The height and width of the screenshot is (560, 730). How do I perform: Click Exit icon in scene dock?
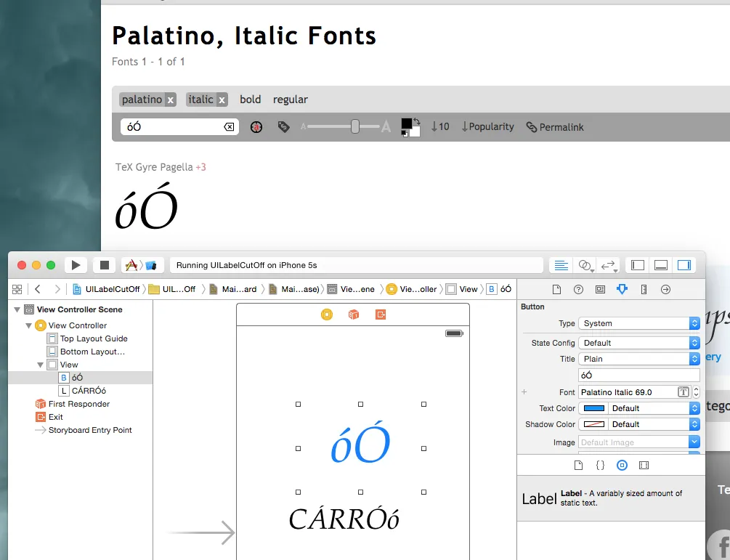[381, 315]
